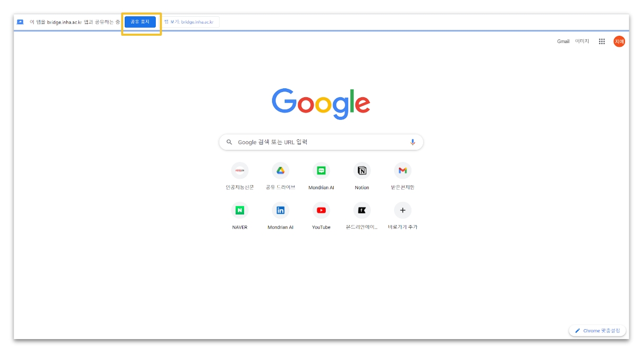
Task: Click the Google search input field
Action: [320, 142]
